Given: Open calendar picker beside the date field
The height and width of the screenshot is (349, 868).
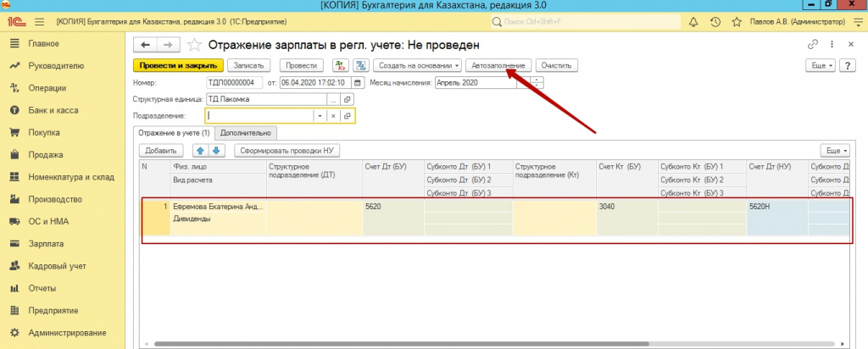Looking at the screenshot, I should [x=358, y=83].
